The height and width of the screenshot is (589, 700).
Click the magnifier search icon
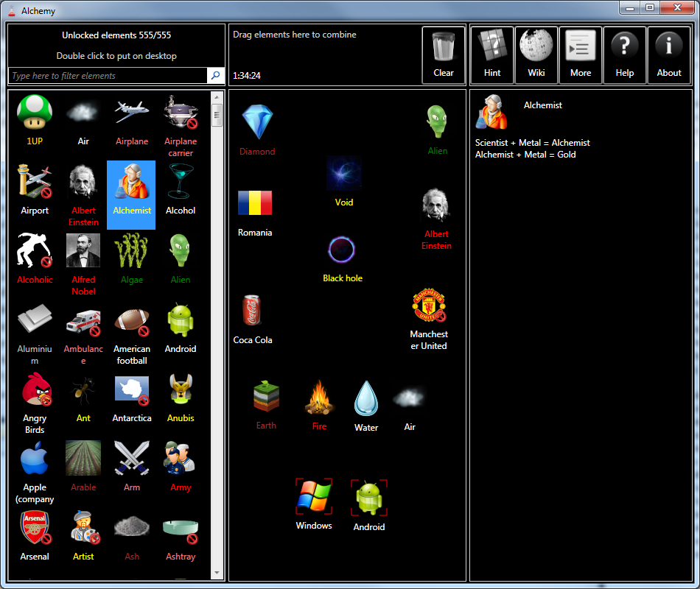tap(216, 75)
